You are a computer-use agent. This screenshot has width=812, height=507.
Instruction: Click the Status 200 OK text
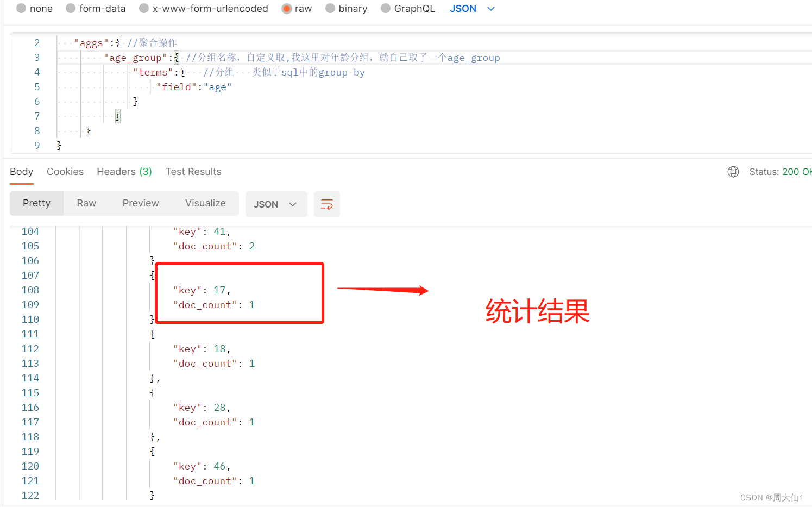click(x=780, y=172)
